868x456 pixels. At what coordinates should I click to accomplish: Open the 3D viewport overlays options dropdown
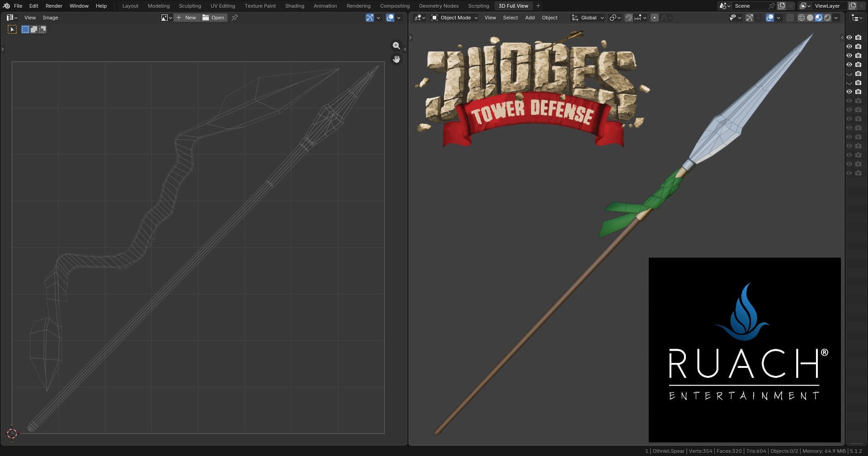click(x=778, y=18)
